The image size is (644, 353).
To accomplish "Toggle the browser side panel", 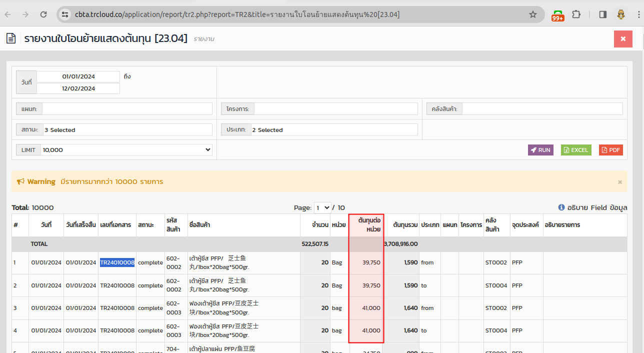I will tap(602, 14).
